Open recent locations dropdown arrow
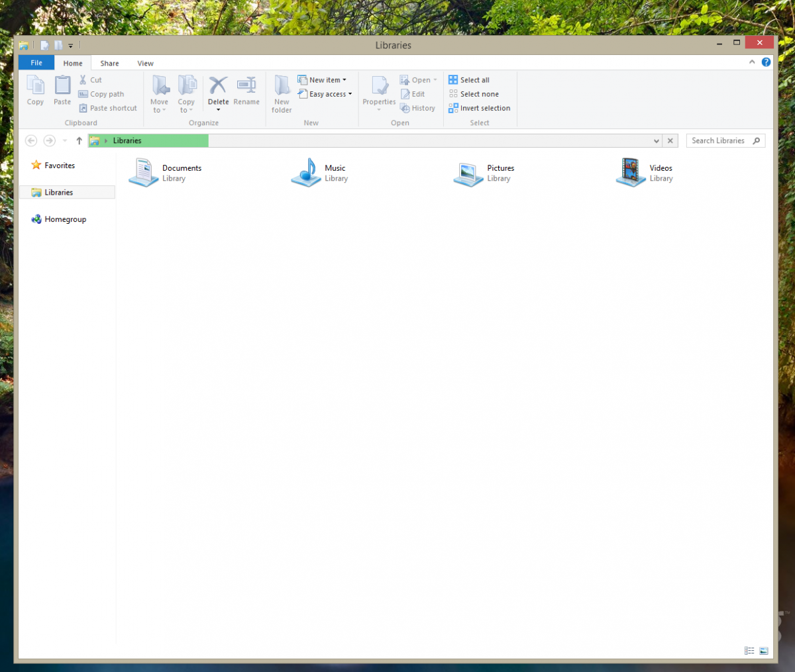 pos(65,140)
